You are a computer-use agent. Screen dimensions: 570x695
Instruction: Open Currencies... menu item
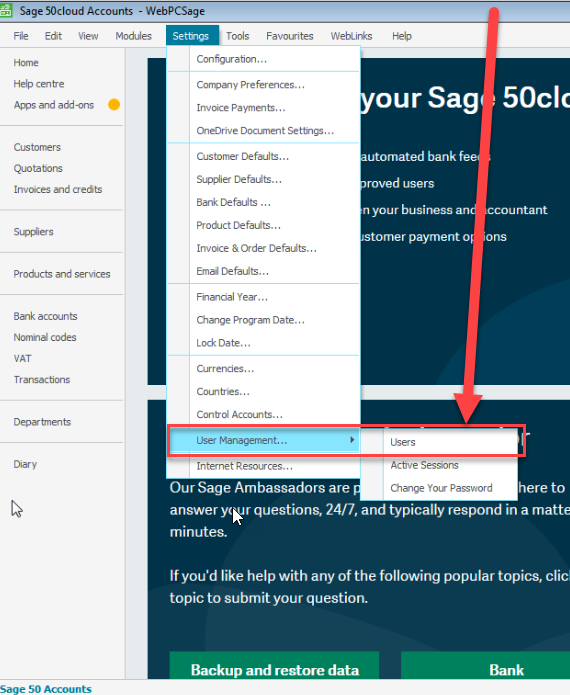(x=263, y=369)
